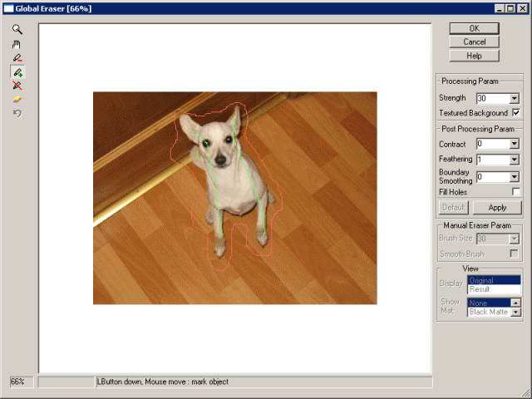
Task: Close the Global Eraser window
Action: pos(523,8)
